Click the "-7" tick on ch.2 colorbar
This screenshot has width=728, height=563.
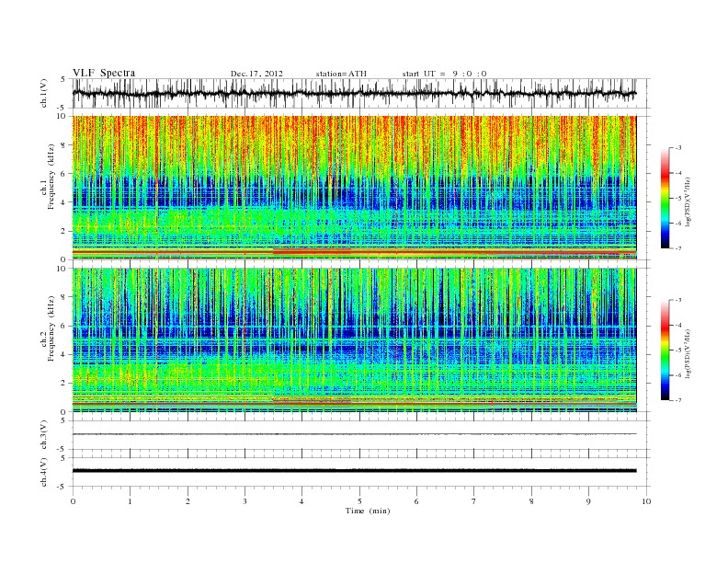point(678,400)
